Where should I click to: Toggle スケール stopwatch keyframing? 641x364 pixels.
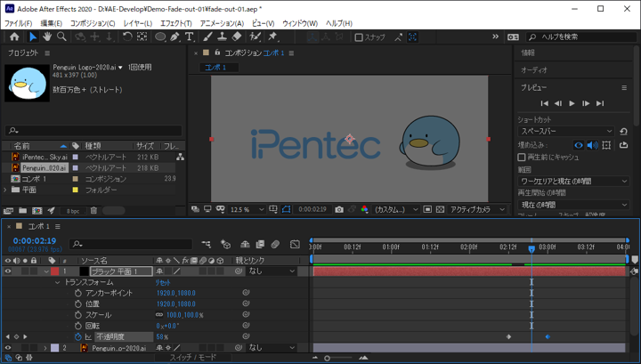[78, 315]
